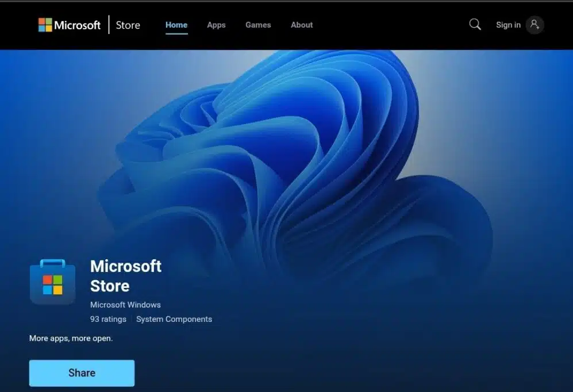This screenshot has width=573, height=392.
Task: Open search with the magnifier icon
Action: [x=475, y=24]
